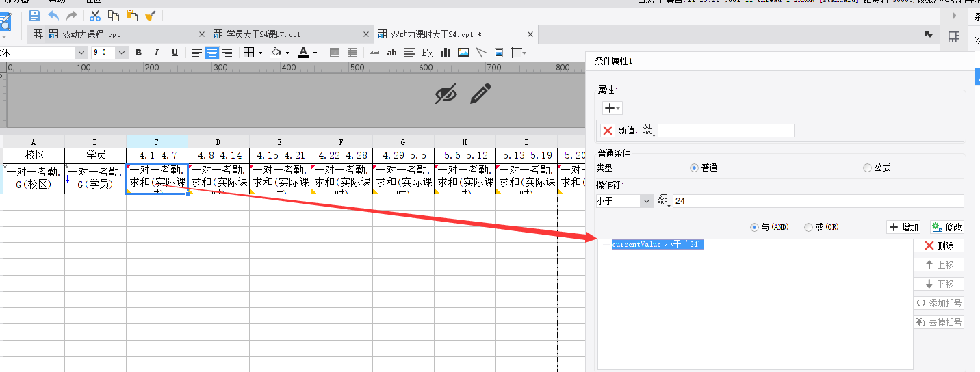This screenshot has height=372, width=980.
Task: Click the 删除 delete button
Action: [x=939, y=245]
